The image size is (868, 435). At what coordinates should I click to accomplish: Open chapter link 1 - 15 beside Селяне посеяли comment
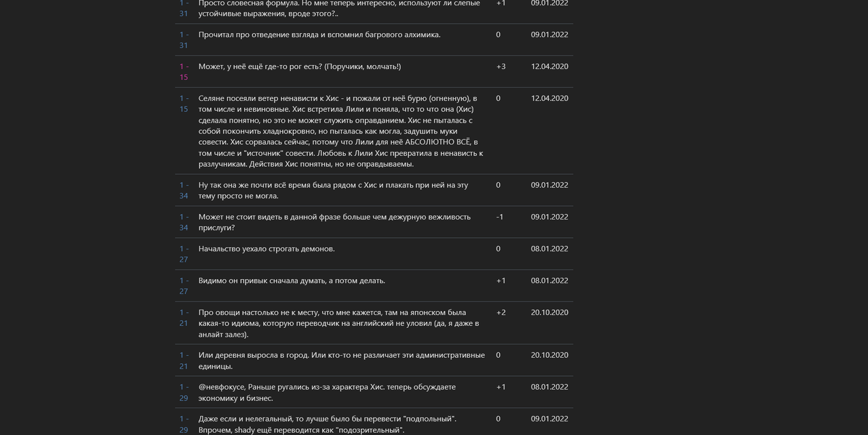pos(184,104)
